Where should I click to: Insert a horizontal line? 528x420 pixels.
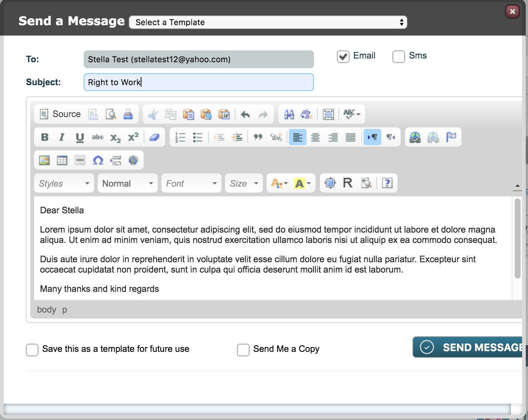80,160
